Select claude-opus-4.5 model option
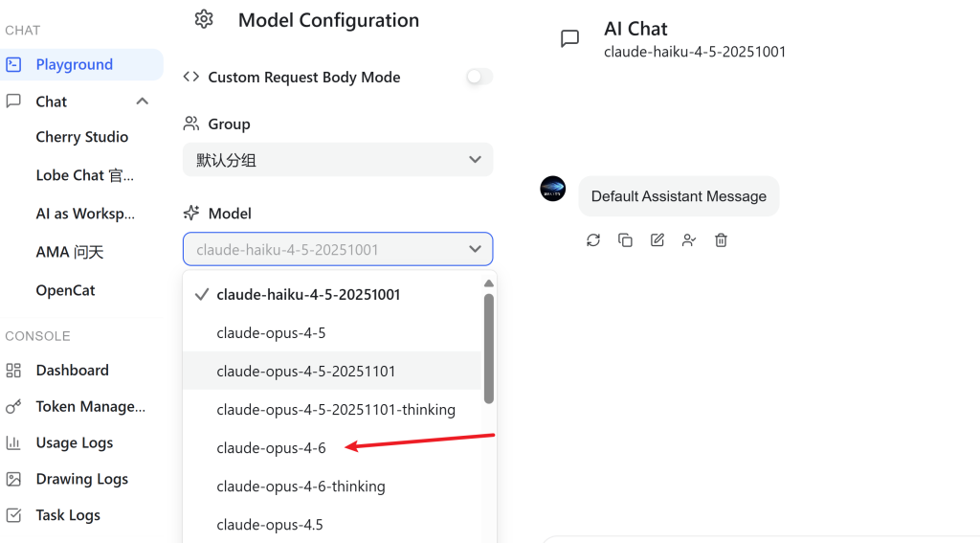Viewport: 980px width, 543px height. pos(332,524)
